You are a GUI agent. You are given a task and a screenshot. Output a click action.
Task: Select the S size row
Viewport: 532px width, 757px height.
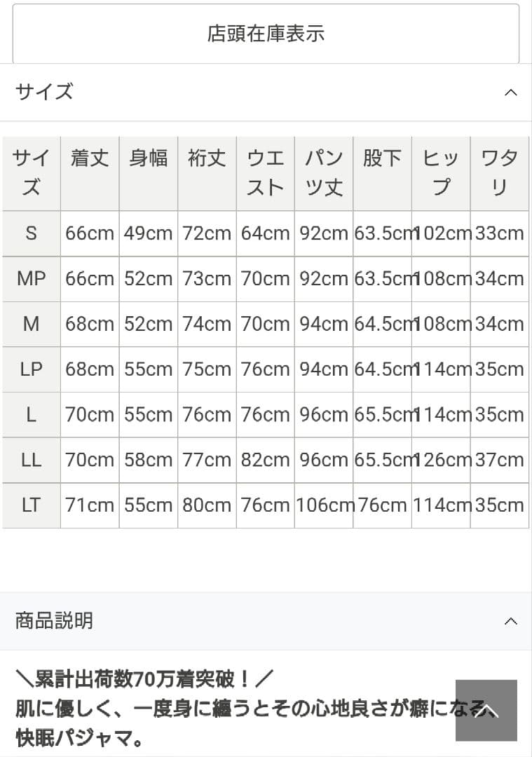pyautogui.click(x=31, y=233)
